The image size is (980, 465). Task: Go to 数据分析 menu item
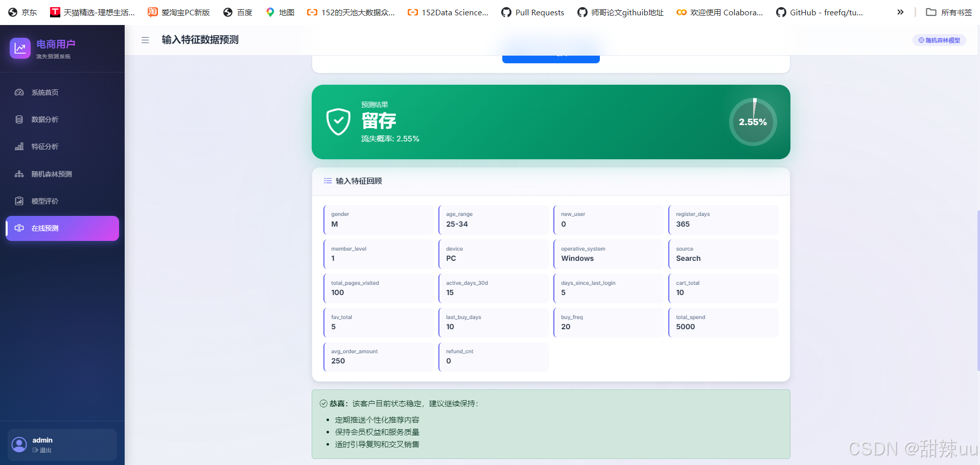pos(62,119)
